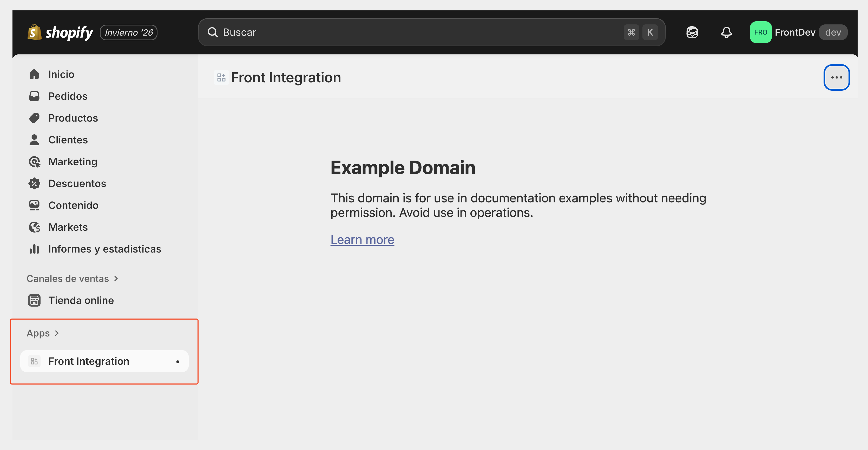Click the Tienda online storefront icon
The width and height of the screenshot is (868, 450).
34,300
